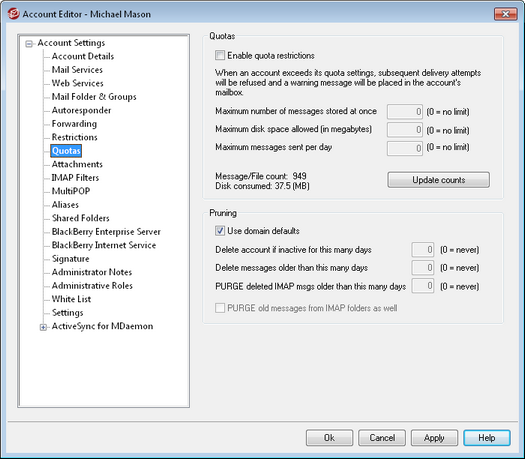Enable quota restrictions checkbox
This screenshot has height=459, width=525.
(220, 55)
